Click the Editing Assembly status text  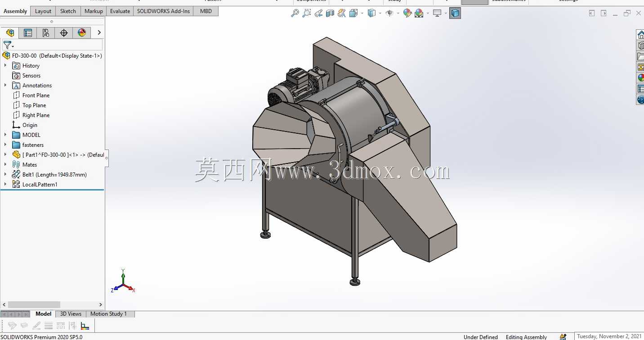tap(526, 337)
